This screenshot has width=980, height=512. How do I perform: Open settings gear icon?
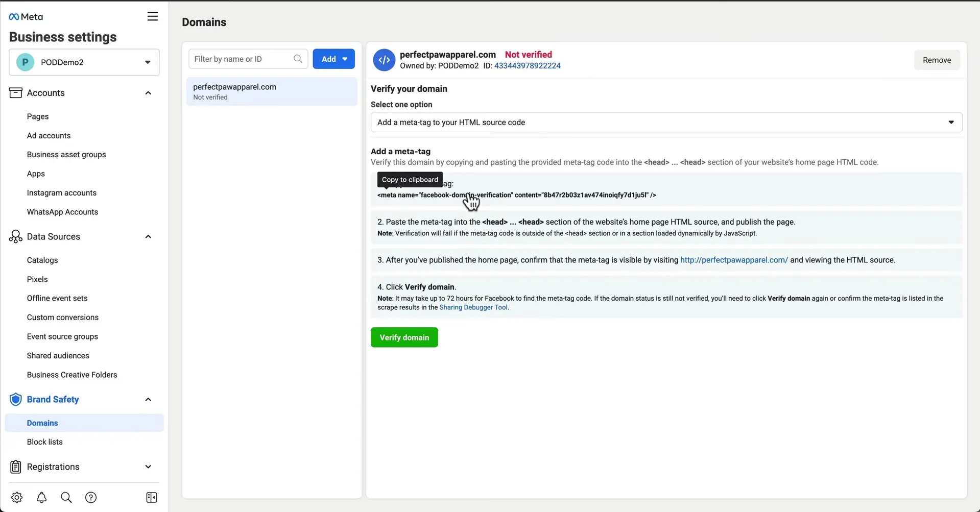(x=17, y=497)
